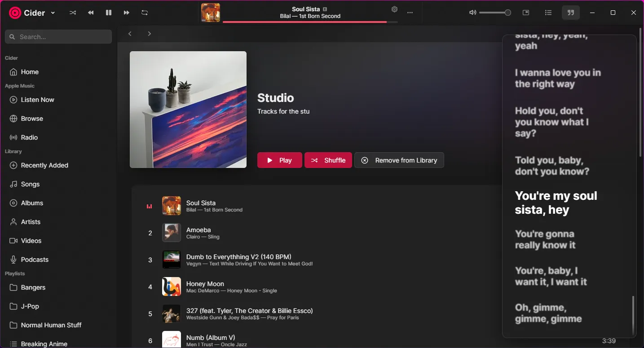Skip to the next track
The width and height of the screenshot is (644, 348).
(x=127, y=13)
